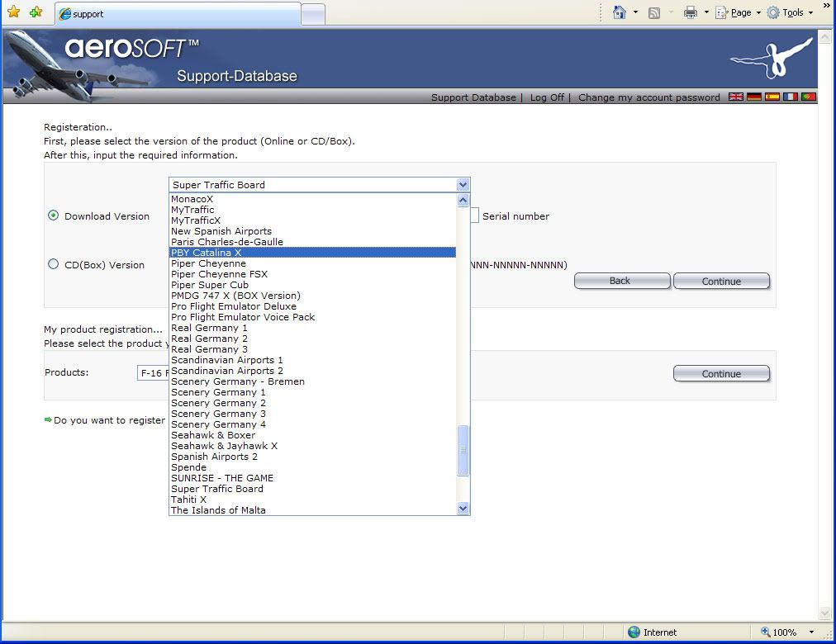Select Real Germany 3 option
Screen dimensions: 836x644
312,349
